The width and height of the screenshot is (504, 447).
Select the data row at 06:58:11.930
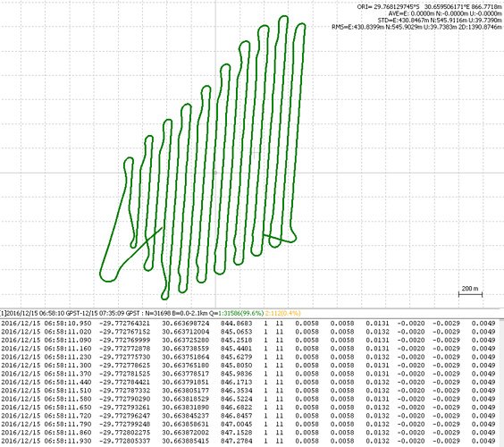248,441
